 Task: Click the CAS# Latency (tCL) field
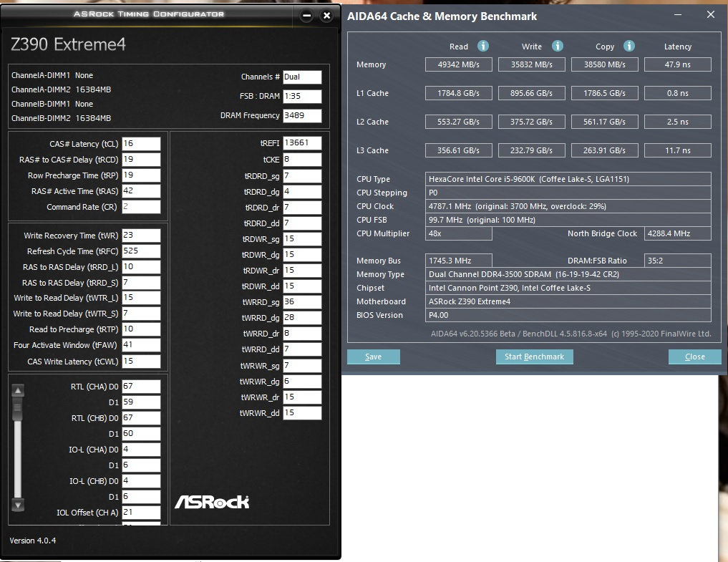pyautogui.click(x=141, y=143)
